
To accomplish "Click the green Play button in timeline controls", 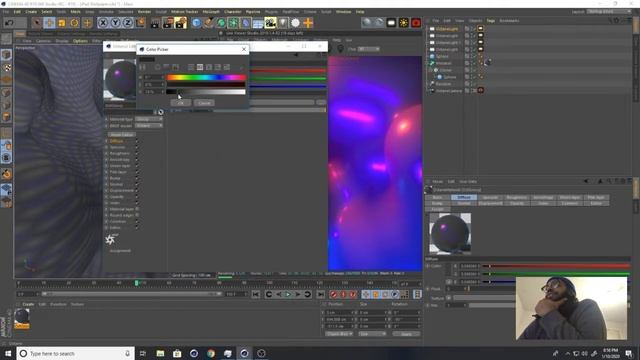I will click(288, 294).
